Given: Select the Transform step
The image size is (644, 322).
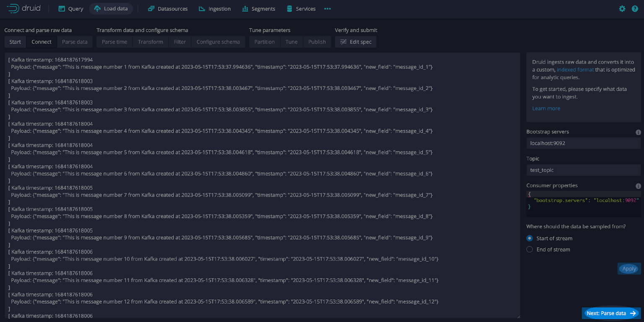Looking at the screenshot, I should tap(151, 42).
